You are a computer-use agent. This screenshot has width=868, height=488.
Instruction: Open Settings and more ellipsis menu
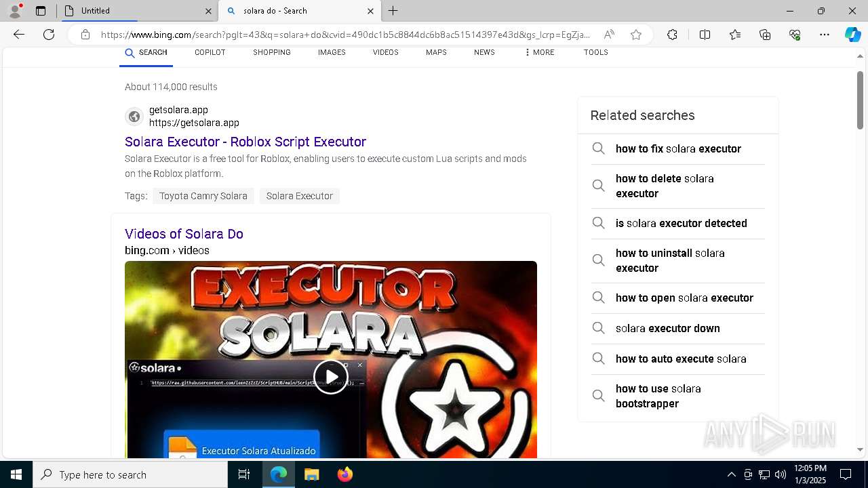pyautogui.click(x=825, y=35)
